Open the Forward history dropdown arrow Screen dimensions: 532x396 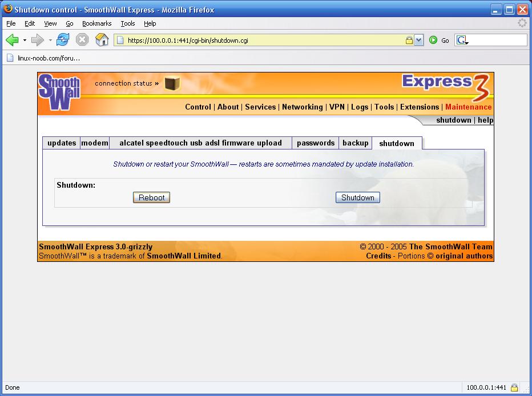[50, 40]
